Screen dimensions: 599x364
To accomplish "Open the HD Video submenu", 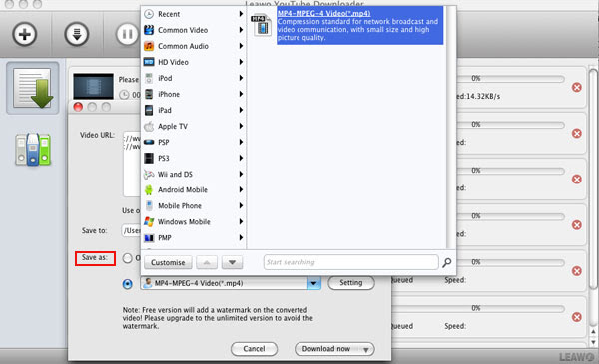I will [194, 62].
